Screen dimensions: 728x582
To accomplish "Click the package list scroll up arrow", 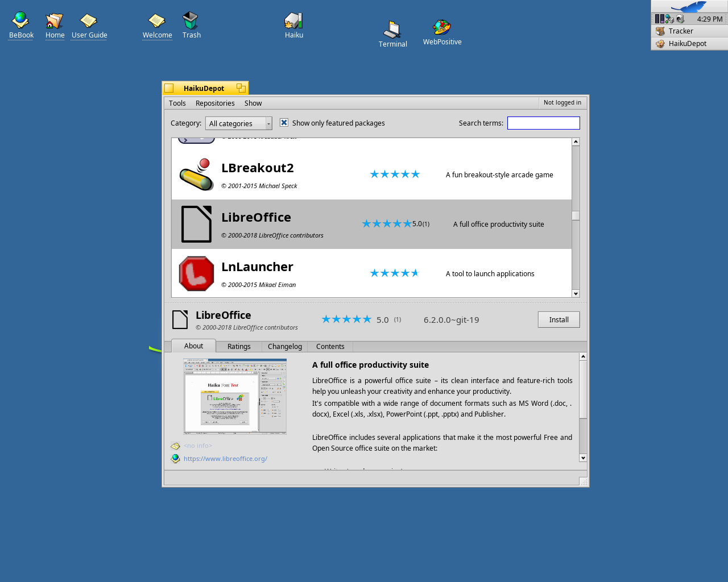I will point(576,142).
